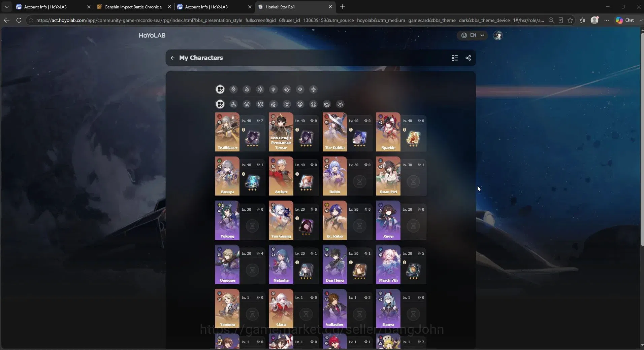644x350 pixels.
Task: Switch to the Honkai: Star Rail tab
Action: coord(295,7)
